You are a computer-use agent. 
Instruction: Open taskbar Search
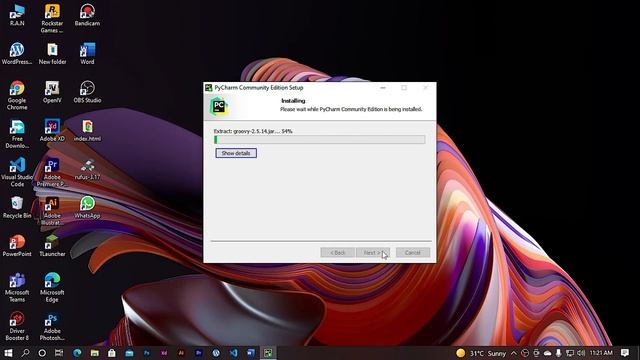click(25, 353)
